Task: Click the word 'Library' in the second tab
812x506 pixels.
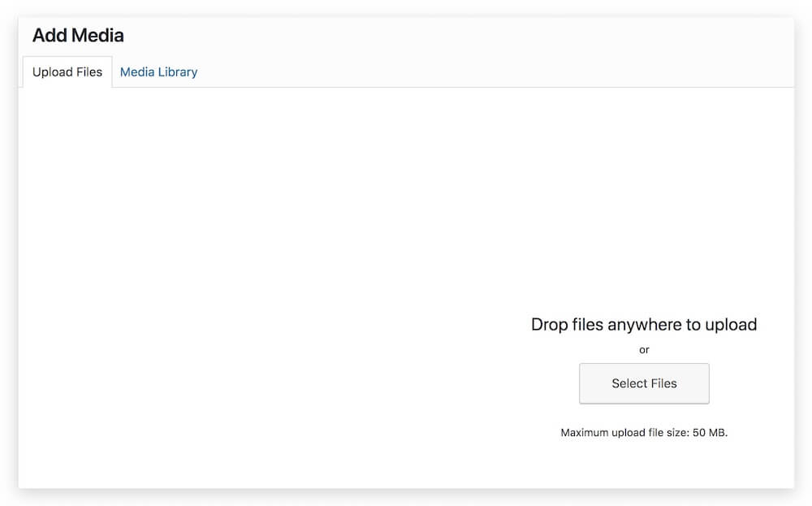Action: coord(178,72)
